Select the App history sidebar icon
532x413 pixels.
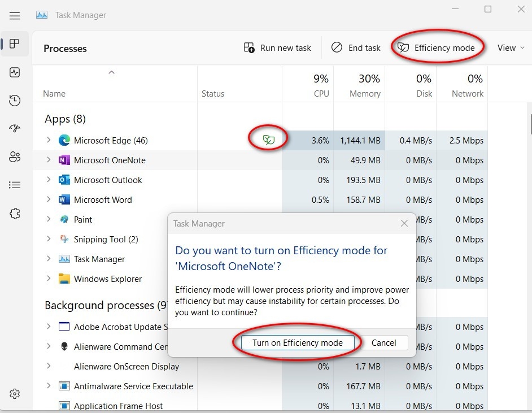pos(14,101)
